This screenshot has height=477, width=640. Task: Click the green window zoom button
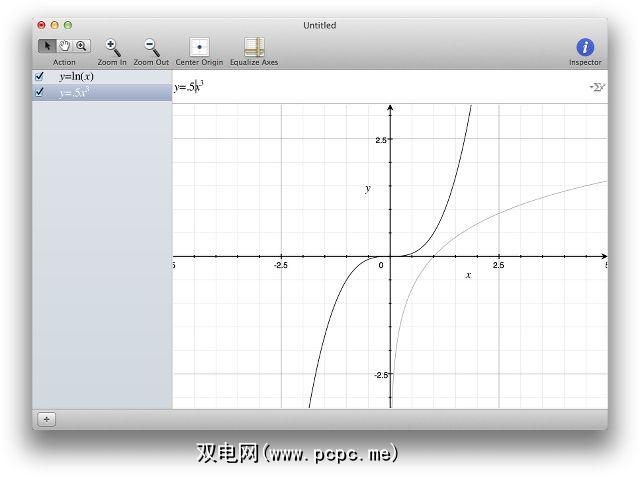(68, 25)
